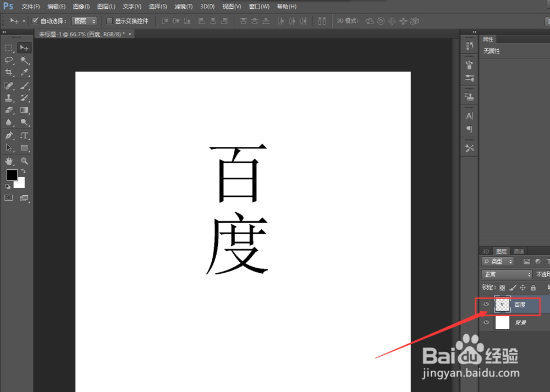Screen dimensions: 550x392
Task: Open the Paragraph panel icon
Action: (469, 129)
